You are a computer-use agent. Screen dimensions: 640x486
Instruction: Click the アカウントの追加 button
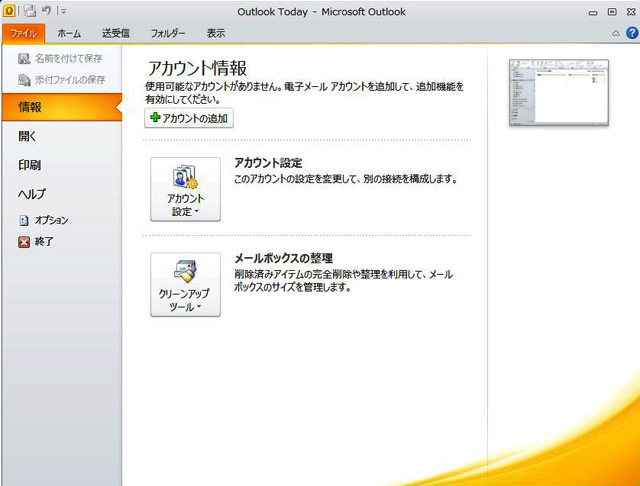189,118
